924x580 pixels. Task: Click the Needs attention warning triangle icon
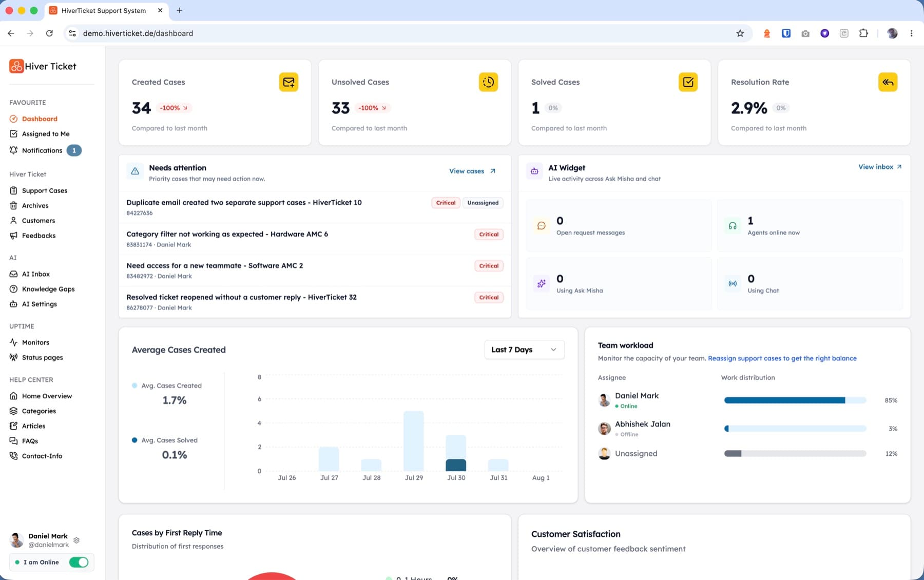pos(135,171)
